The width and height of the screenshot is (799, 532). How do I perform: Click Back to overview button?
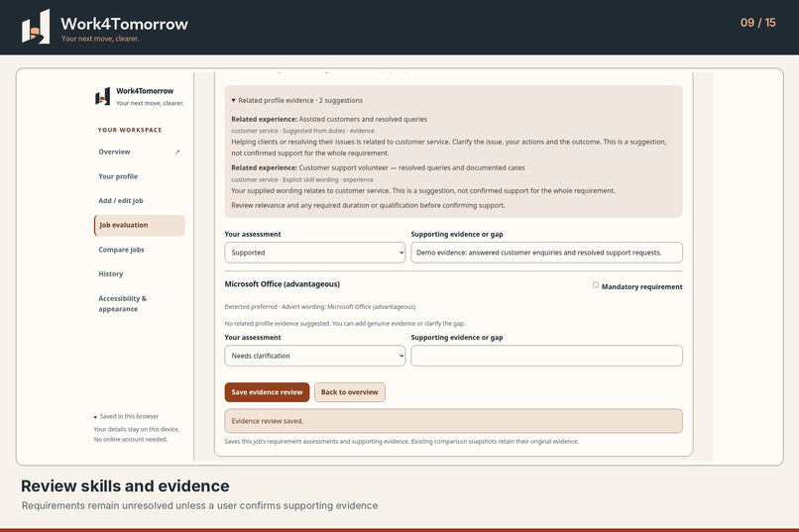point(350,392)
